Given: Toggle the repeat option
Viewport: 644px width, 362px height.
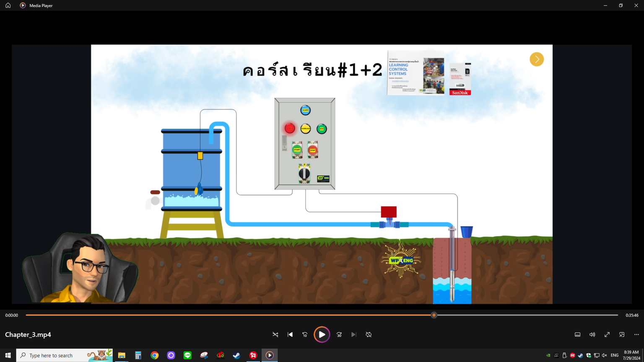Looking at the screenshot, I should pos(369,334).
